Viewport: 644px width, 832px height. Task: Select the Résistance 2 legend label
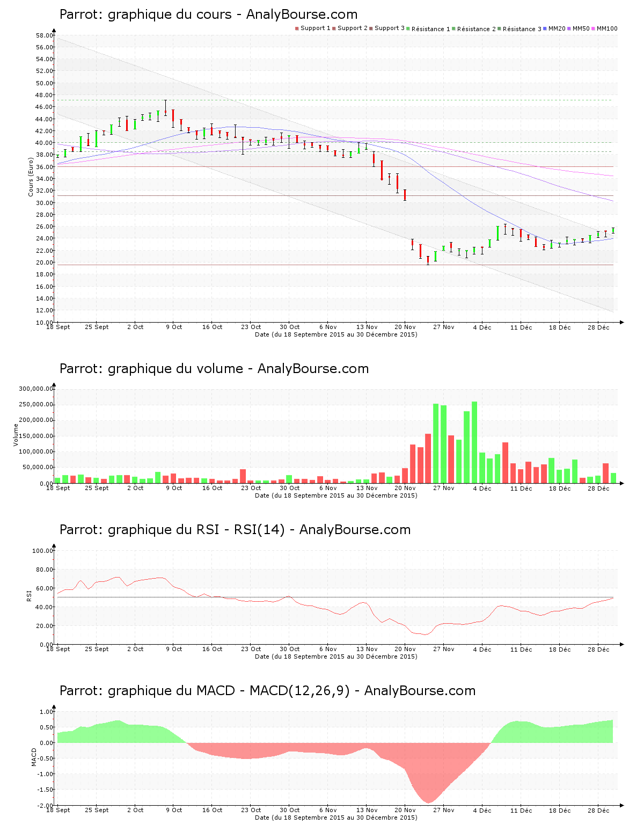click(477, 29)
